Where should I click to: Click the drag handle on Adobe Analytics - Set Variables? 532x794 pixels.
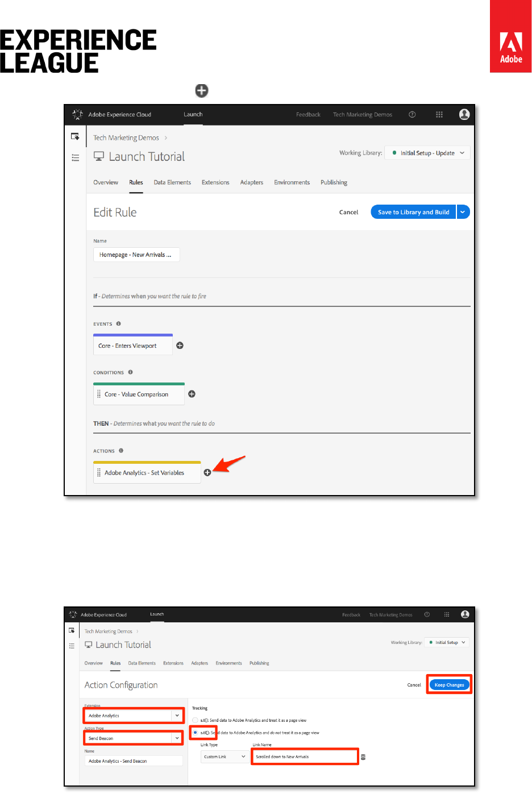[x=99, y=472]
